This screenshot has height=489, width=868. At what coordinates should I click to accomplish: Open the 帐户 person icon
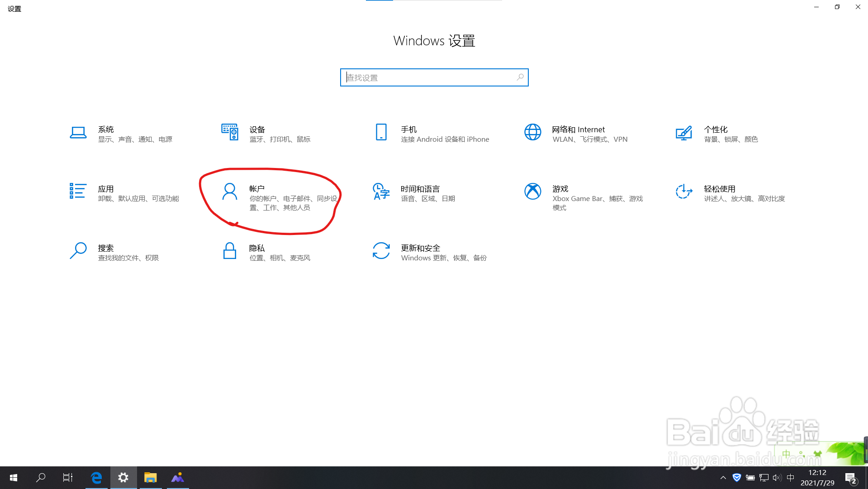230,192
